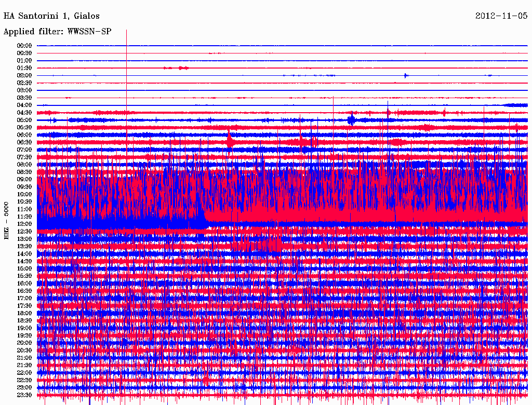The width and height of the screenshot is (532, 405).
Task: Select the 14:00 time row label
Action: [24, 254]
